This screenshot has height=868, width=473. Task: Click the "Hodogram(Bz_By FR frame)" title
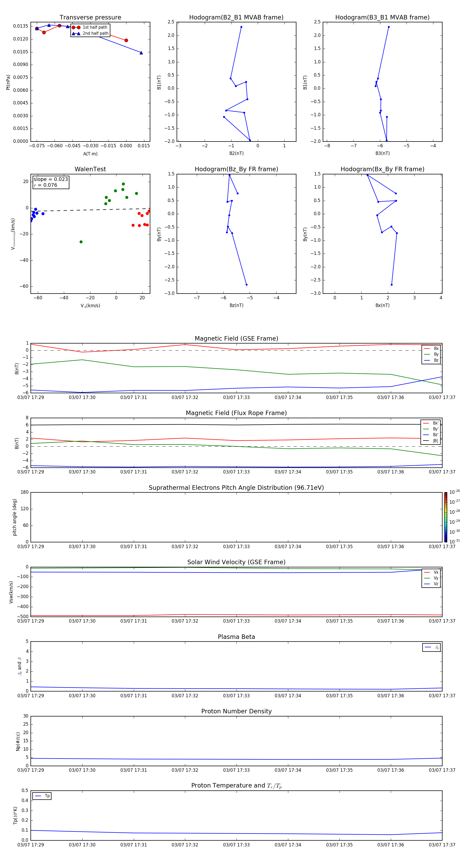pyautogui.click(x=236, y=169)
